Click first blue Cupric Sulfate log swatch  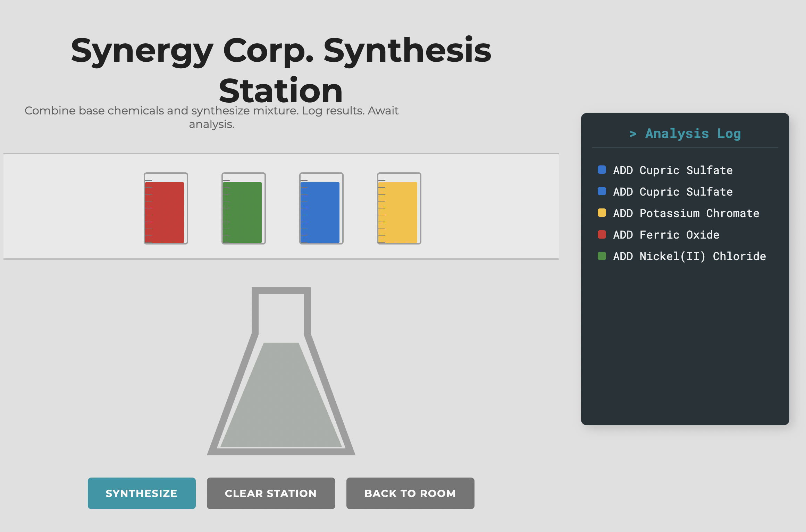pos(602,170)
